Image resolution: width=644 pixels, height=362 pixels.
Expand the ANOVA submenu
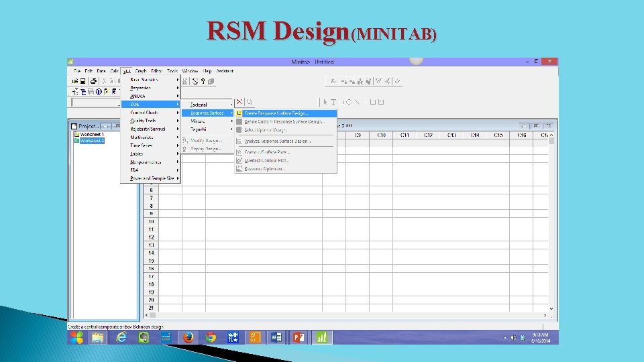point(151,96)
